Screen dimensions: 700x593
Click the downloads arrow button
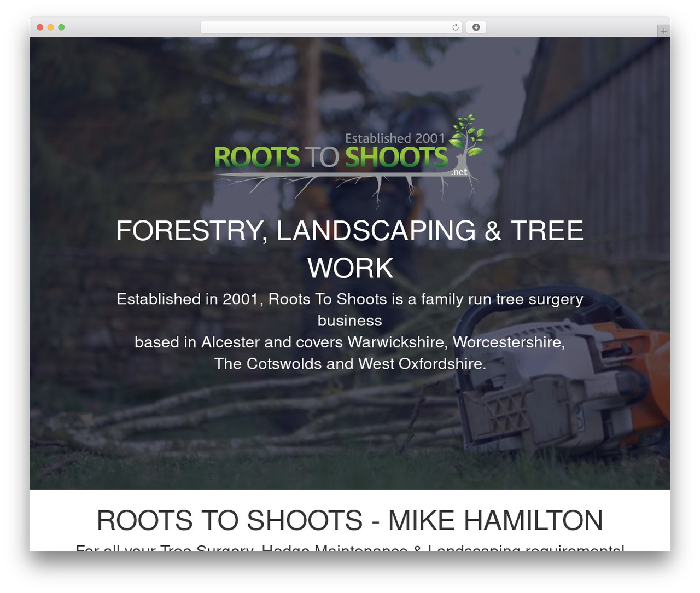coord(476,27)
